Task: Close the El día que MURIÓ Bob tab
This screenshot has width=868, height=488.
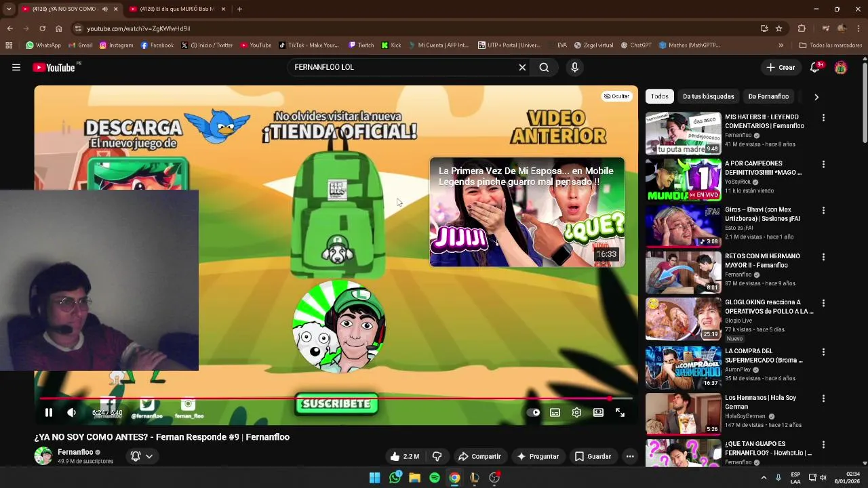Action: point(223,9)
